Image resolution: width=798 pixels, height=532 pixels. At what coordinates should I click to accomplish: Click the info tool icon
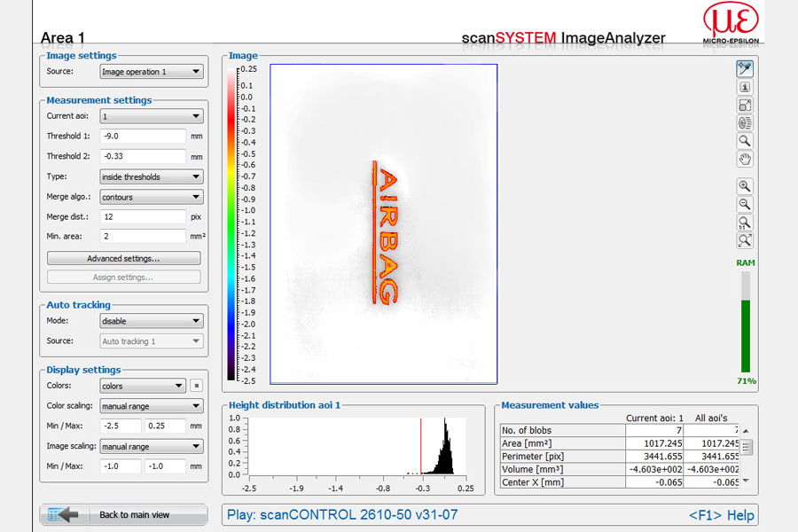745,87
